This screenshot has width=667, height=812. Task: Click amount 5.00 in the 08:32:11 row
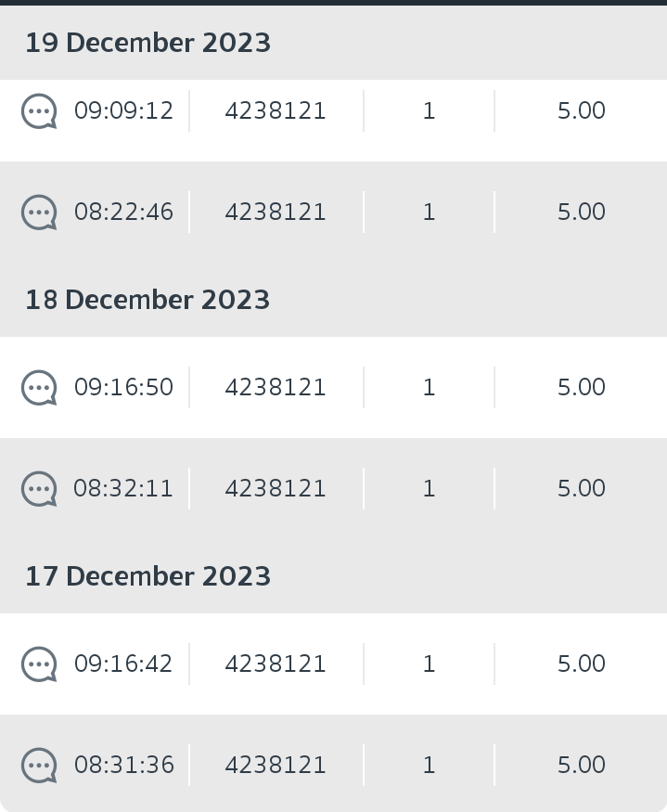point(582,488)
